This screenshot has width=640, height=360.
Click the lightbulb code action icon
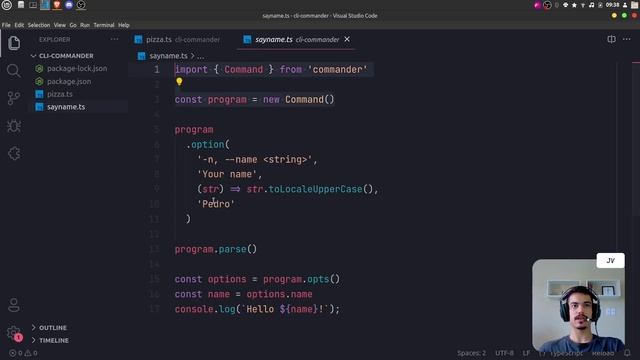click(x=179, y=82)
